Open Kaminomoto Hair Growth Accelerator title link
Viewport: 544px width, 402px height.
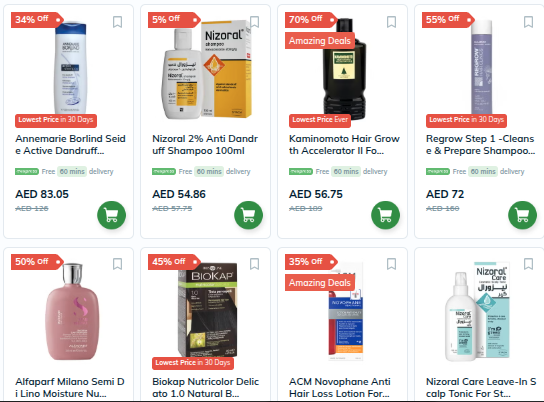click(344, 145)
